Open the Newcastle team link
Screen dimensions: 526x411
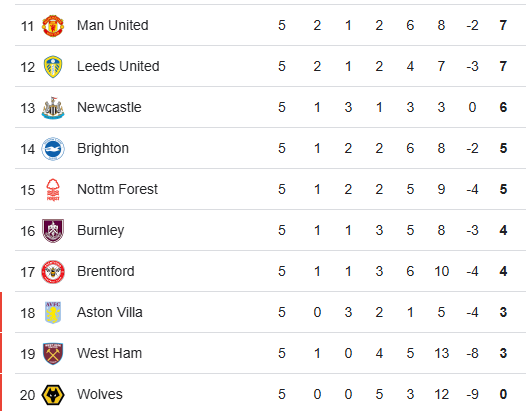point(109,107)
